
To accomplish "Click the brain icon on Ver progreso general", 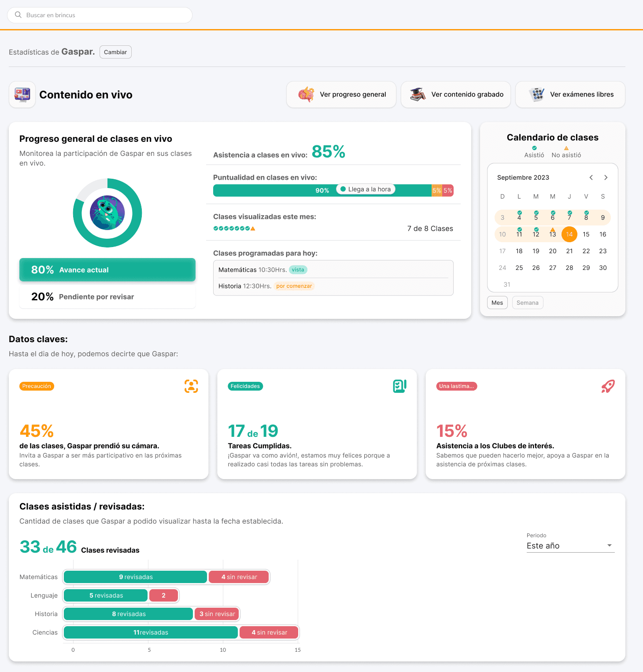I will tap(306, 94).
